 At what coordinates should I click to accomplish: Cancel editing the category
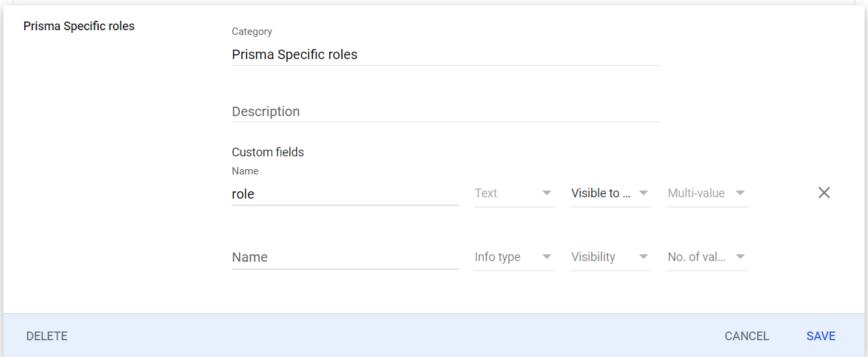(x=746, y=336)
